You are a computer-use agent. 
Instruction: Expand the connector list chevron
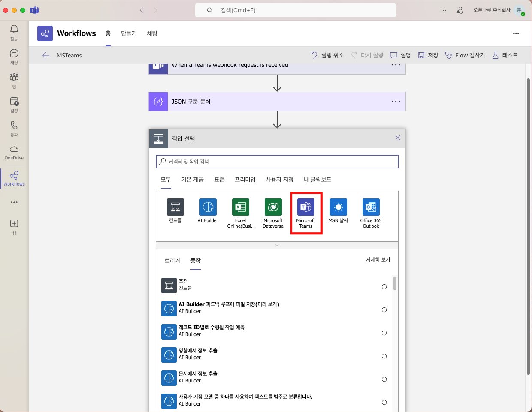coord(277,245)
